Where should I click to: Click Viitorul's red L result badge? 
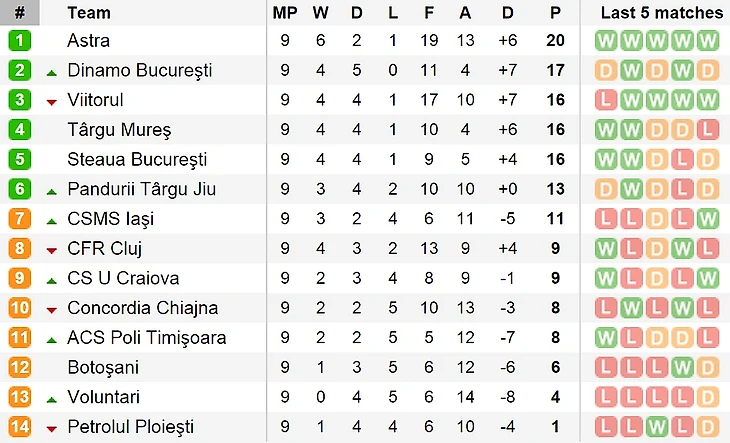606,100
